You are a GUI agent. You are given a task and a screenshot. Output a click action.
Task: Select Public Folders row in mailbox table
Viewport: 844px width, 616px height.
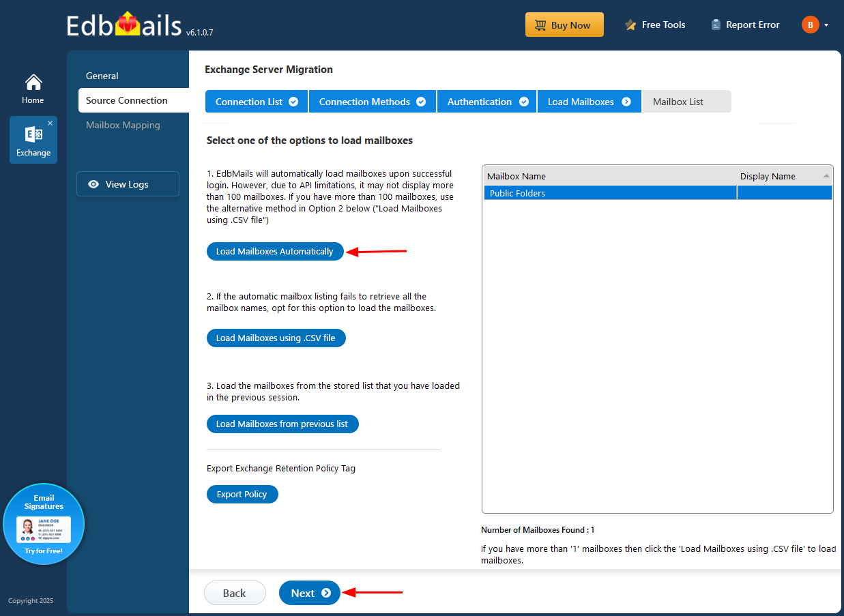[x=658, y=193]
